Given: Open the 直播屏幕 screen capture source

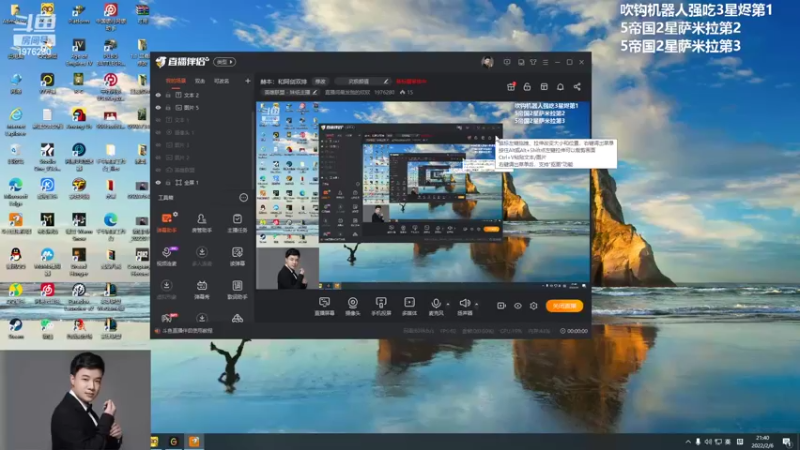Looking at the screenshot, I should pos(324,306).
